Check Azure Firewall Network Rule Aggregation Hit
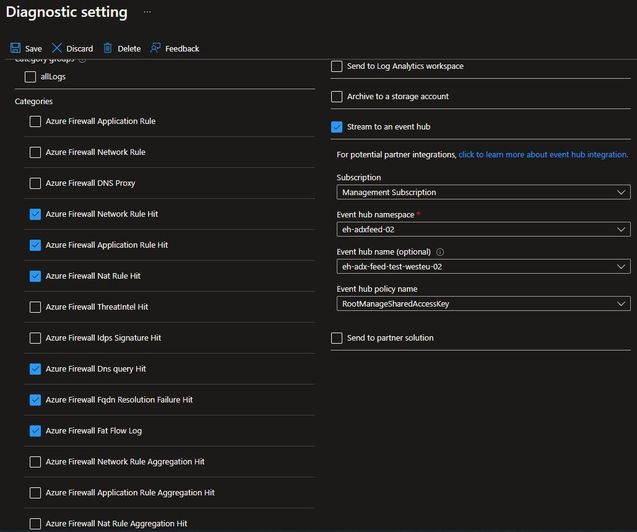This screenshot has height=532, width=637. 35,462
